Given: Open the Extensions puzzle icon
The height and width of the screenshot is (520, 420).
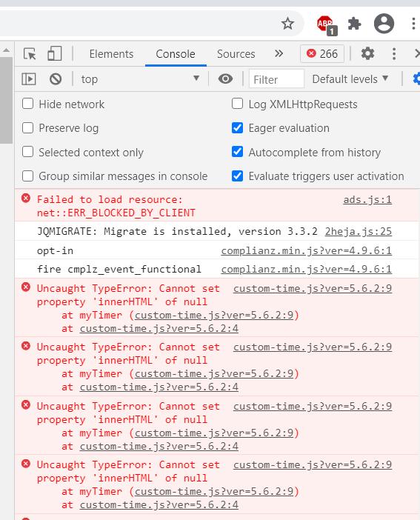Looking at the screenshot, I should point(354,24).
